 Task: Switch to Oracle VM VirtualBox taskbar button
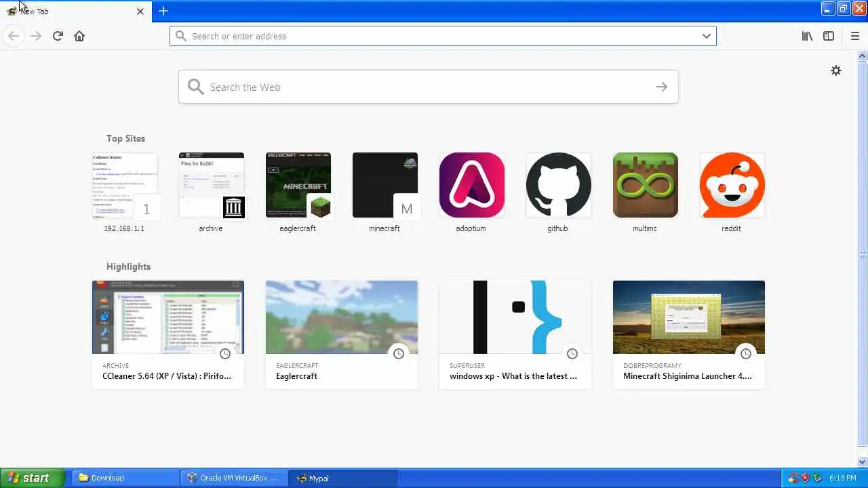tap(234, 478)
